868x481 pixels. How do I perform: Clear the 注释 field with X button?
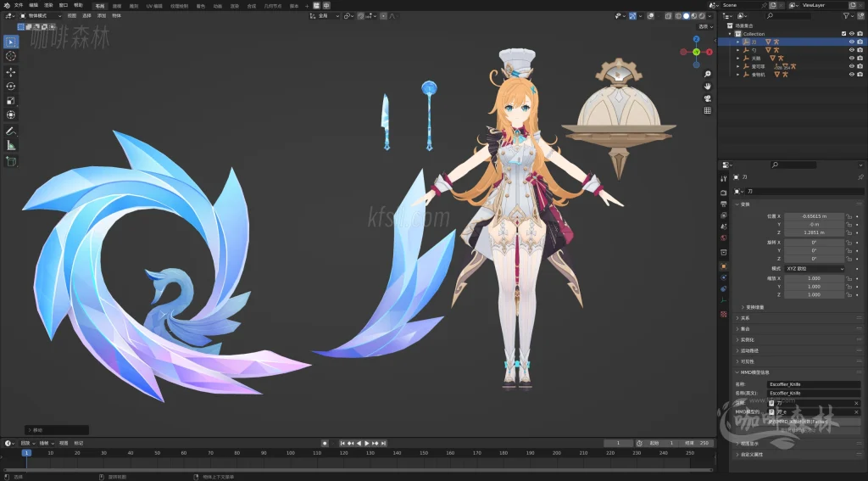point(856,404)
